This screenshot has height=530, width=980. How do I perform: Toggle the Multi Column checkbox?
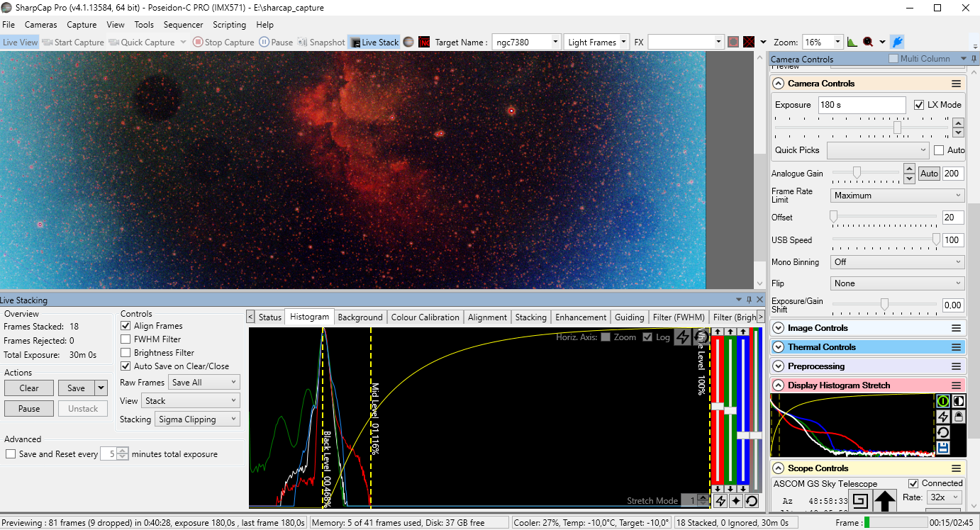tap(893, 59)
